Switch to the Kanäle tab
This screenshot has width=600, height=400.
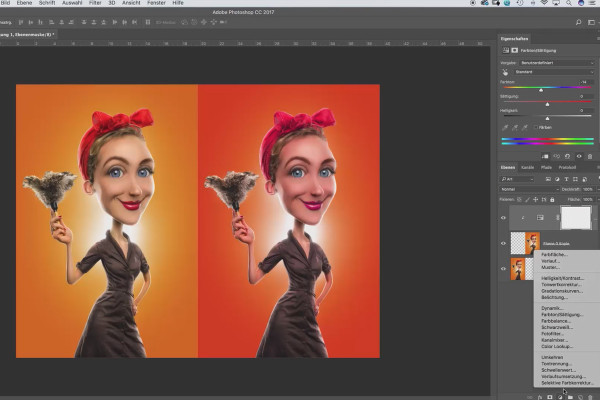coord(527,167)
